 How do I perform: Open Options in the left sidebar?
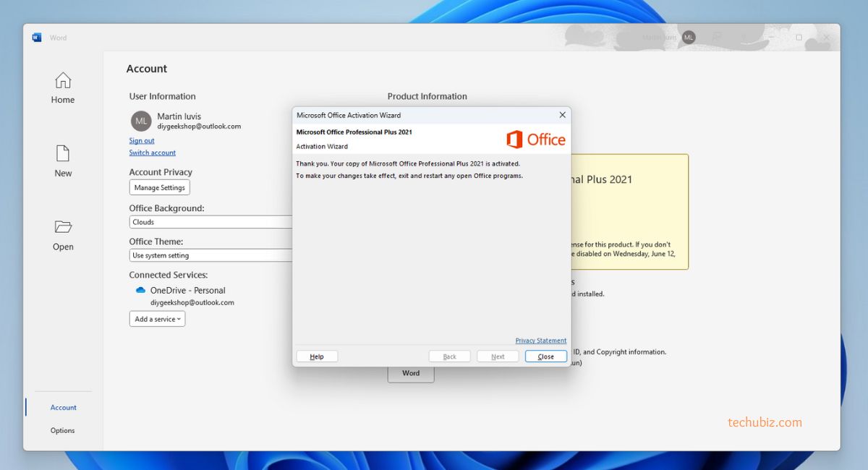(x=63, y=430)
